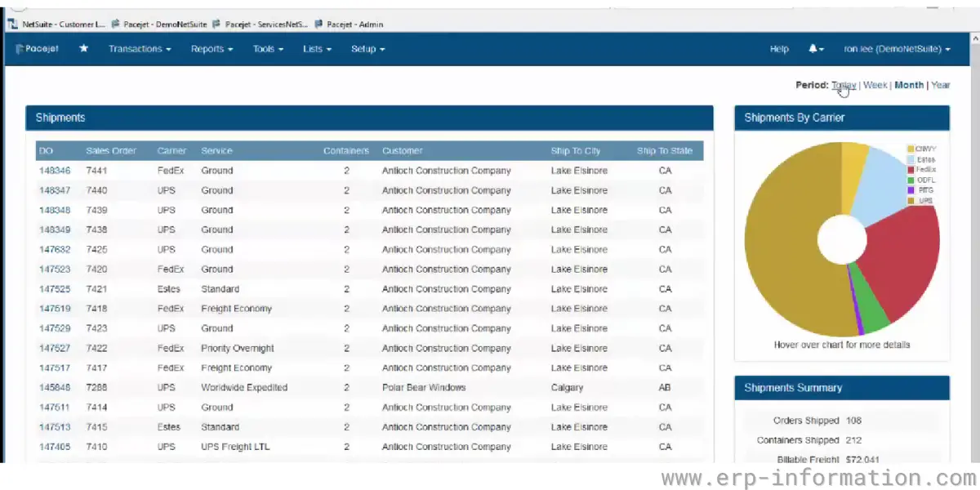Image resolution: width=980 pixels, height=490 pixels.
Task: Open delivery order 145648
Action: coord(55,387)
